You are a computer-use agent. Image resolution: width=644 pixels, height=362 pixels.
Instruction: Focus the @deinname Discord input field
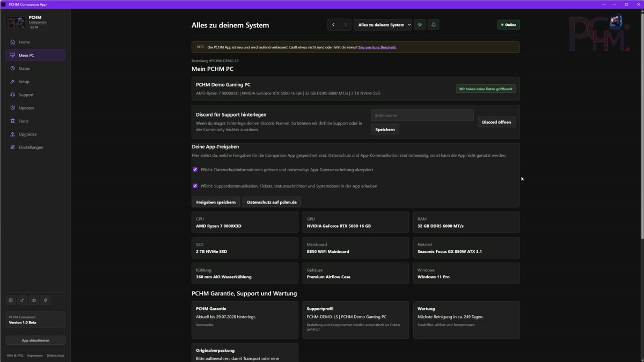coord(422,115)
